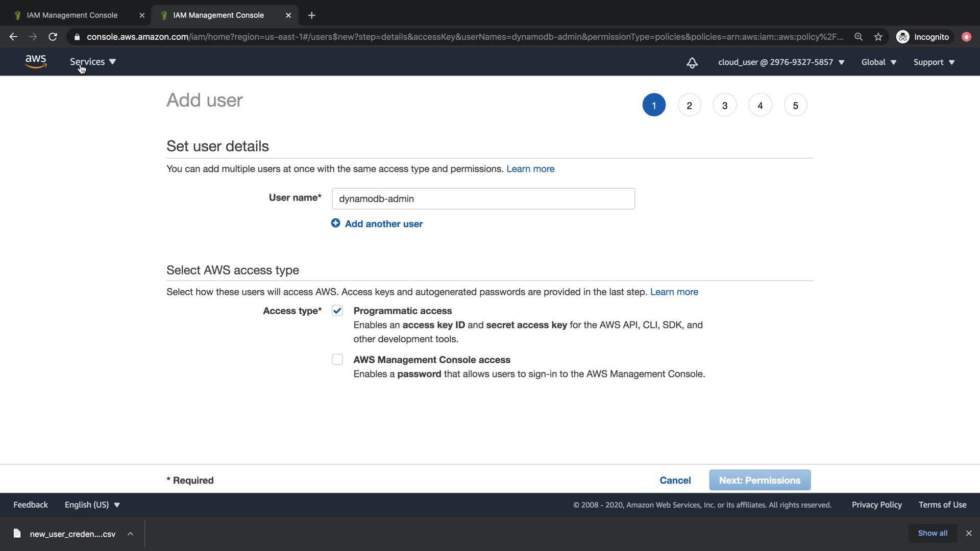This screenshot has width=980, height=551.
Task: Click the zoom magnifier icon in address bar
Action: (859, 37)
